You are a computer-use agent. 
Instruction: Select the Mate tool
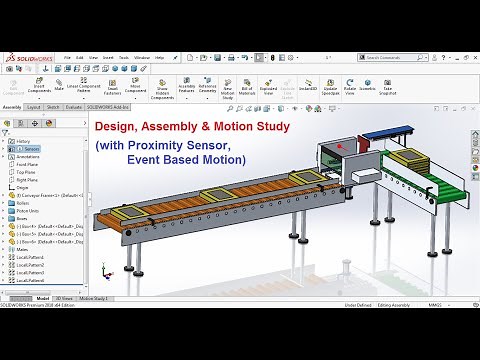point(59,85)
